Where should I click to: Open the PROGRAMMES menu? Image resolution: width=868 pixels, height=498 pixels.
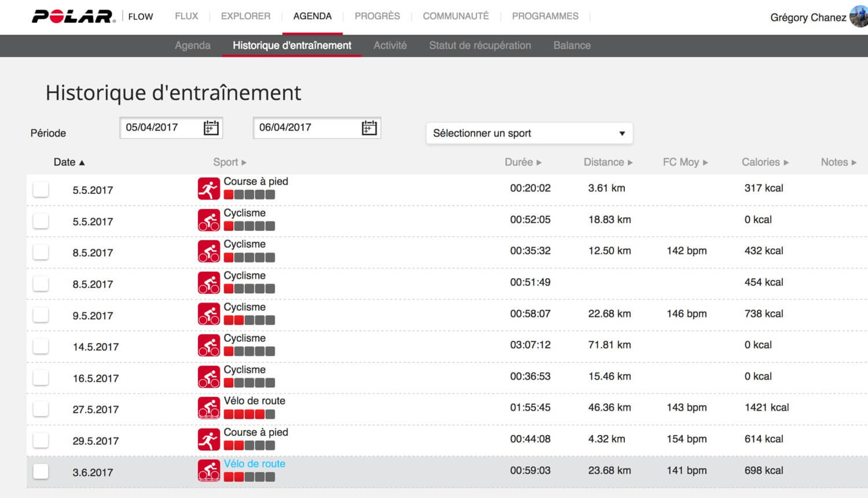tap(545, 16)
